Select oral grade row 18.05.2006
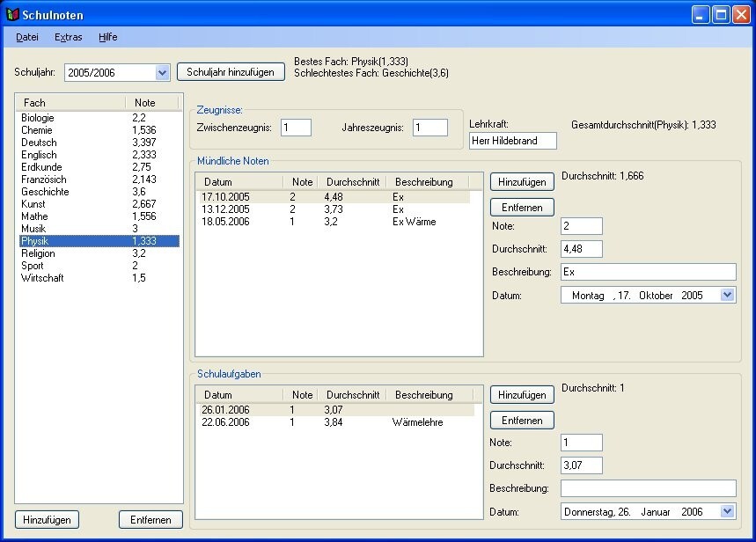This screenshot has height=542, width=756. tap(334, 222)
